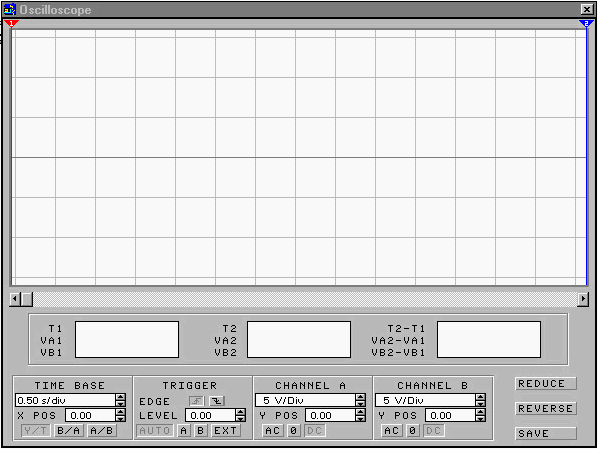Set trigger source to channel B
The image size is (598, 449).
coord(201,431)
